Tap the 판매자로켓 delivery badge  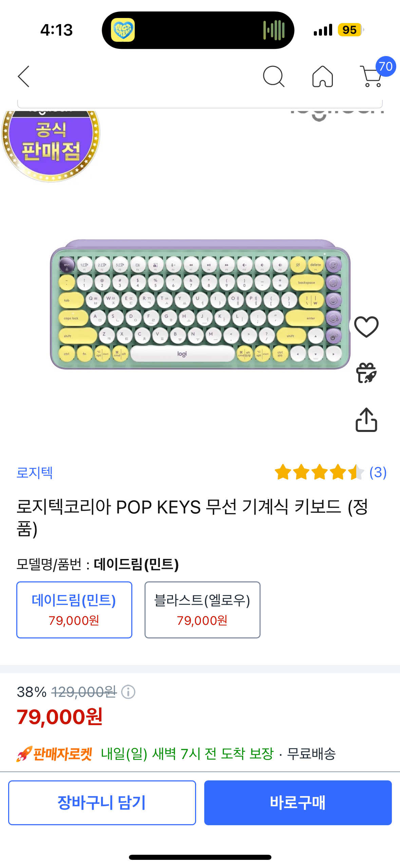pos(55,754)
